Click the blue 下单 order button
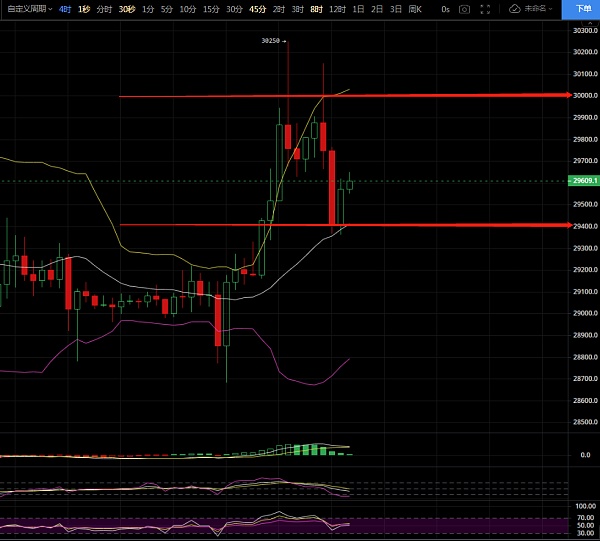Screen dimensions: 600x541 pos(581,9)
